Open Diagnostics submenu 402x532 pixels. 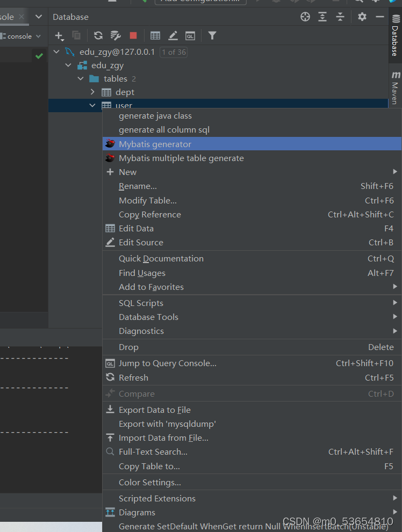click(252, 331)
